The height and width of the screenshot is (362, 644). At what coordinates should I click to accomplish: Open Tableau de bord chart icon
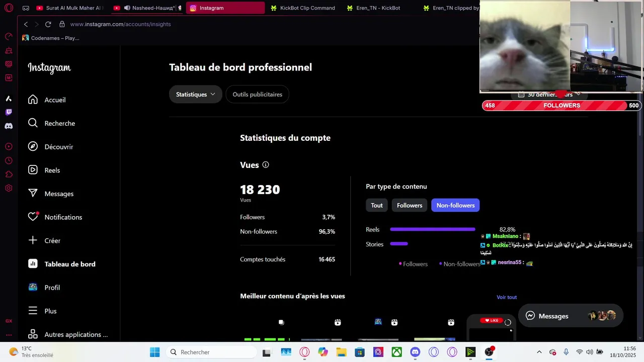pos(33,264)
